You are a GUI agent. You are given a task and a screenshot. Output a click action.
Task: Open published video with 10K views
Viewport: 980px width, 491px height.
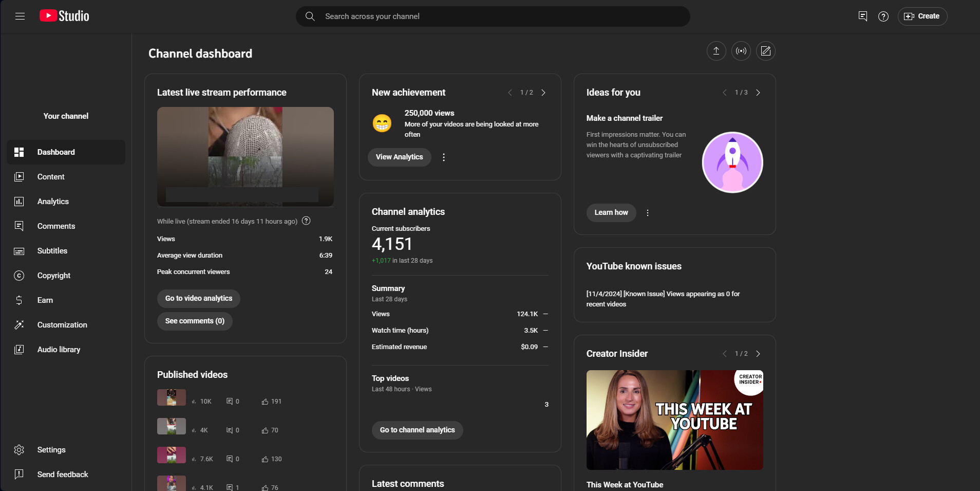click(x=172, y=397)
